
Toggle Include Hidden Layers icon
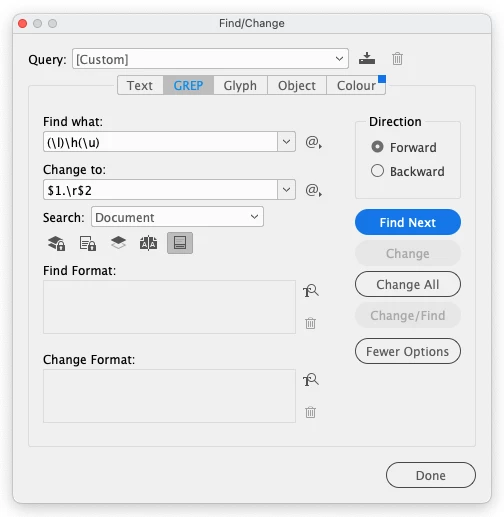[x=118, y=243]
